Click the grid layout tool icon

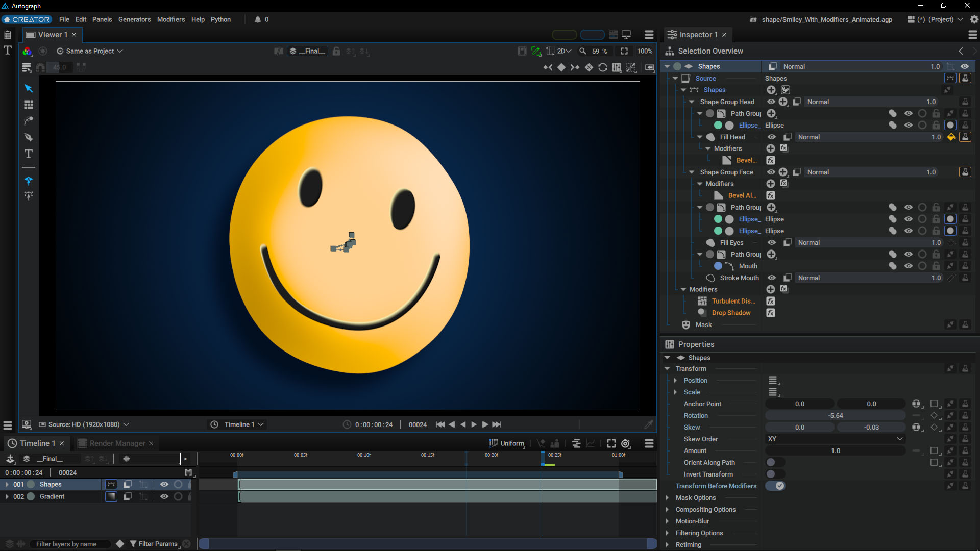point(29,105)
